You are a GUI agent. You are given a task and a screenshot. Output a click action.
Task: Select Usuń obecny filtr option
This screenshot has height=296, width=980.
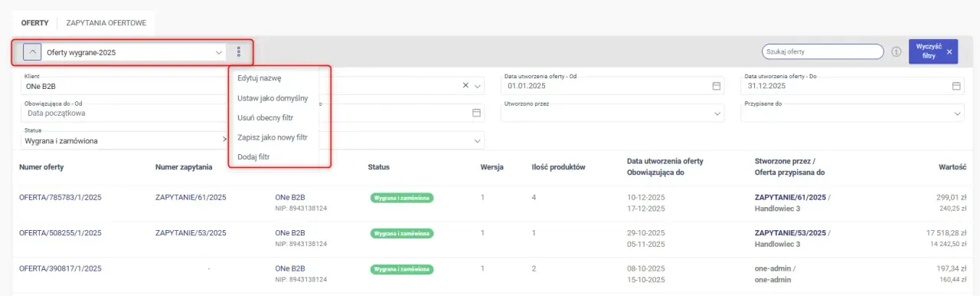point(266,118)
